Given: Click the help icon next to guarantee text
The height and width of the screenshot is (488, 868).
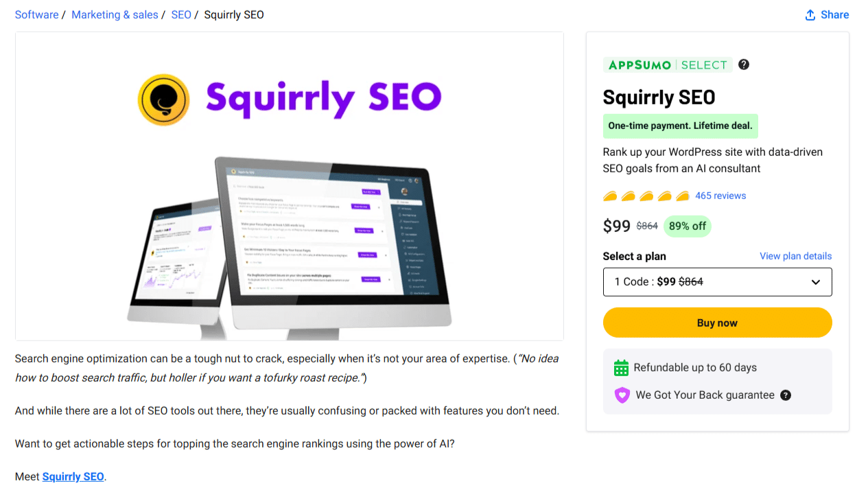Looking at the screenshot, I should pyautogui.click(x=786, y=395).
